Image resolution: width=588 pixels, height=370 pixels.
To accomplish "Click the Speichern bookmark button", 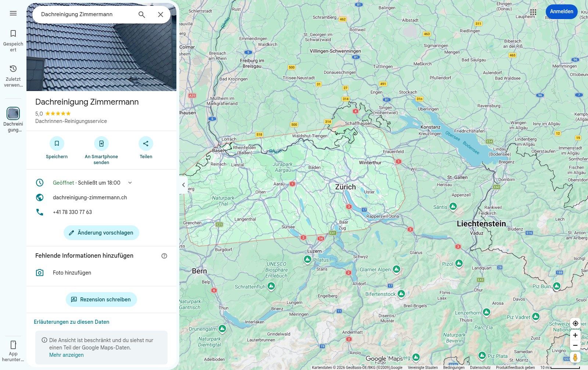I will (x=57, y=144).
